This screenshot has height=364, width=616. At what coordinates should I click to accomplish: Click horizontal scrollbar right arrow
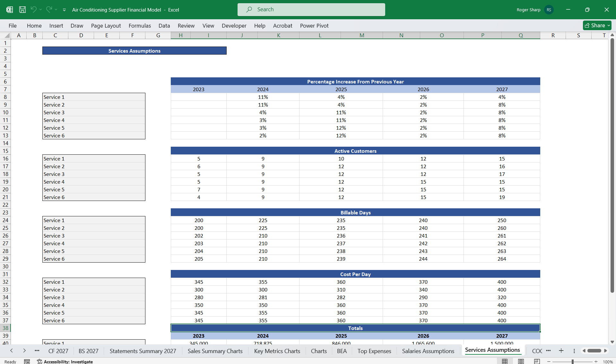point(605,351)
